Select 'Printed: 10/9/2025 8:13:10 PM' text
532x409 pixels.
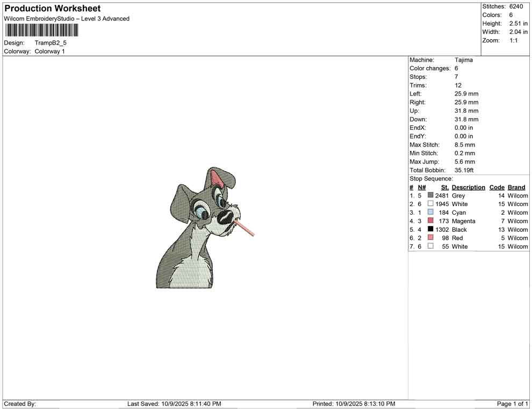coord(354,404)
